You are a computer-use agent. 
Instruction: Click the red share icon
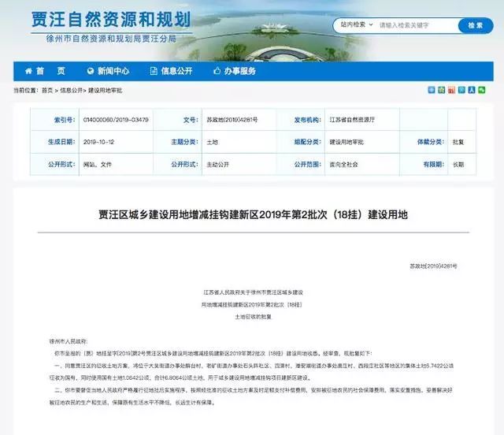point(451,90)
